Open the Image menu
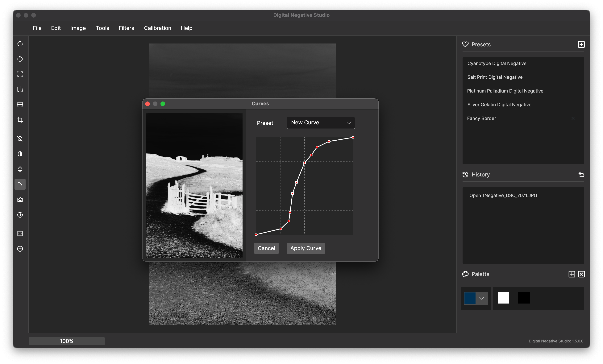 pos(78,28)
